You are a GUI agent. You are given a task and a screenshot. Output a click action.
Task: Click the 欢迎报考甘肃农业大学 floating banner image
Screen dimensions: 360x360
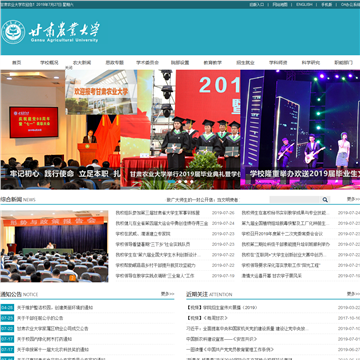[x=101, y=92]
